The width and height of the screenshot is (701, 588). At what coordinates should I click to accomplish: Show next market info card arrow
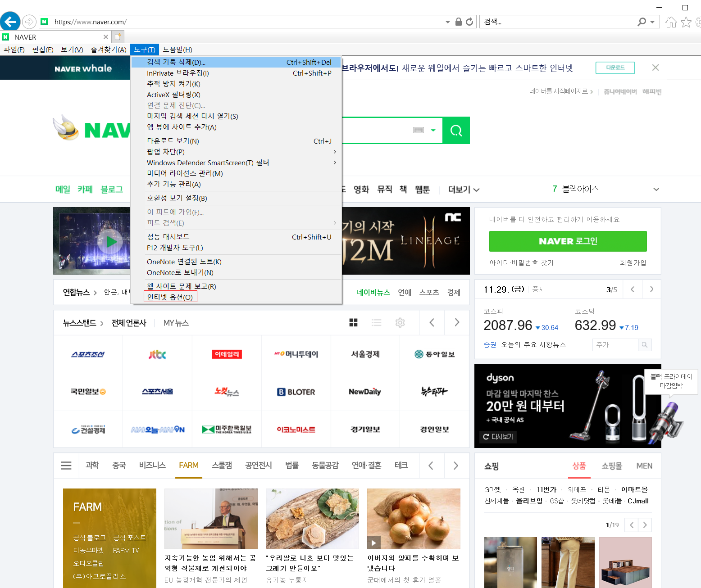click(x=651, y=289)
